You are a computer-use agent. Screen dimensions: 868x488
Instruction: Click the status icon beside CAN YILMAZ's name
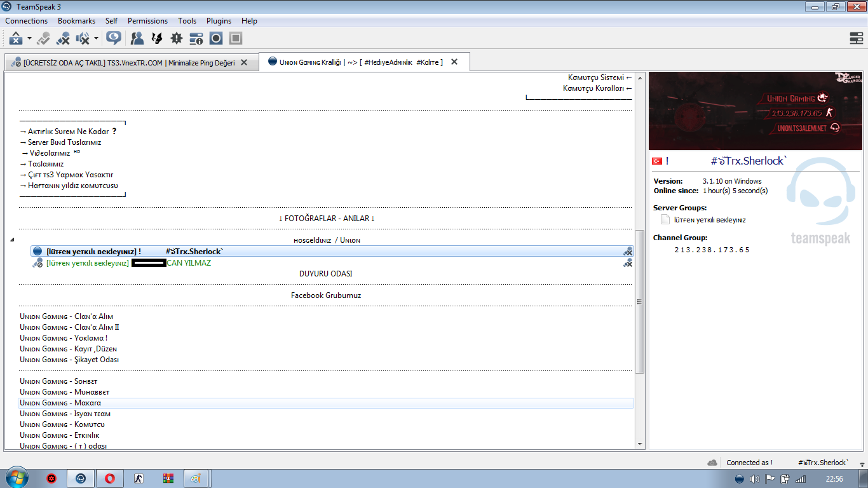(x=37, y=263)
